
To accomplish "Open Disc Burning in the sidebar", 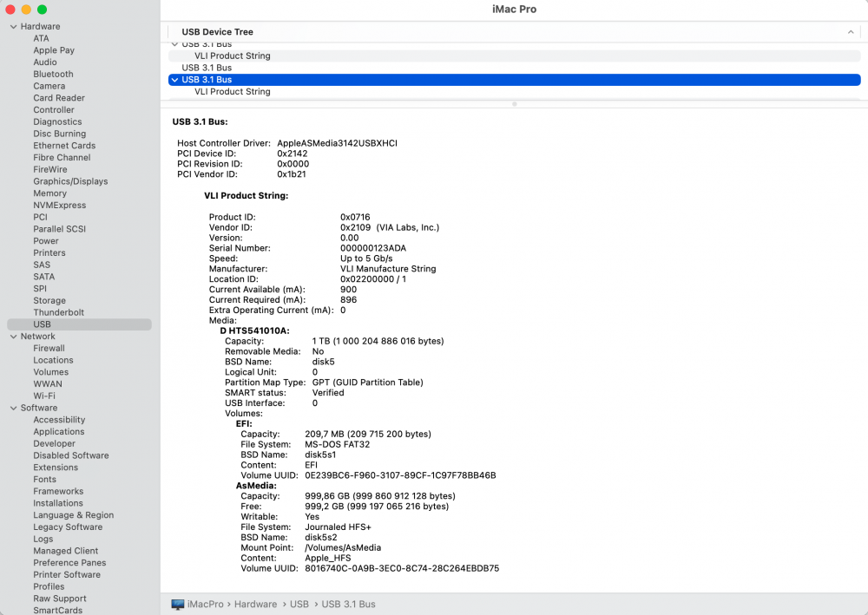I will [x=60, y=134].
